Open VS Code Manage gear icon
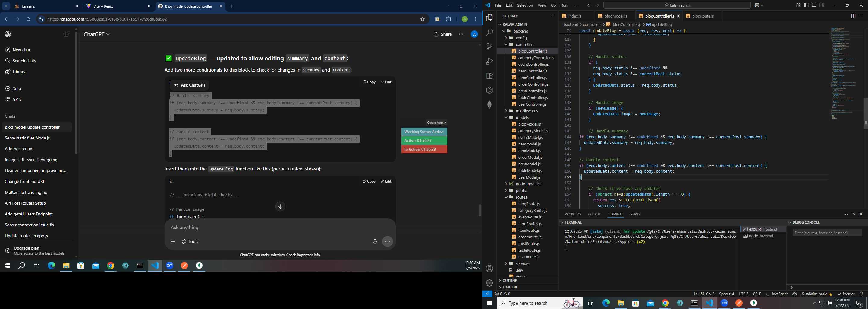The width and height of the screenshot is (868, 309). 489,283
